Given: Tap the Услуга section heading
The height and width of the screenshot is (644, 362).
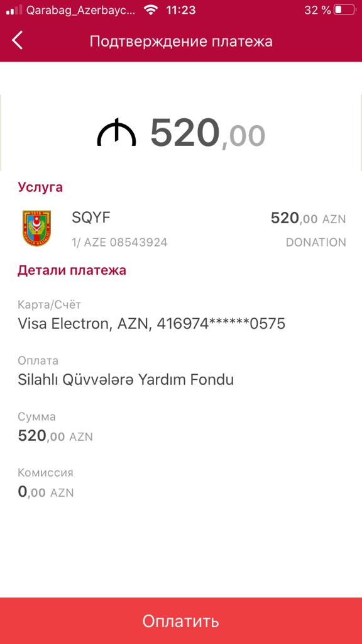Looking at the screenshot, I should click(40, 187).
